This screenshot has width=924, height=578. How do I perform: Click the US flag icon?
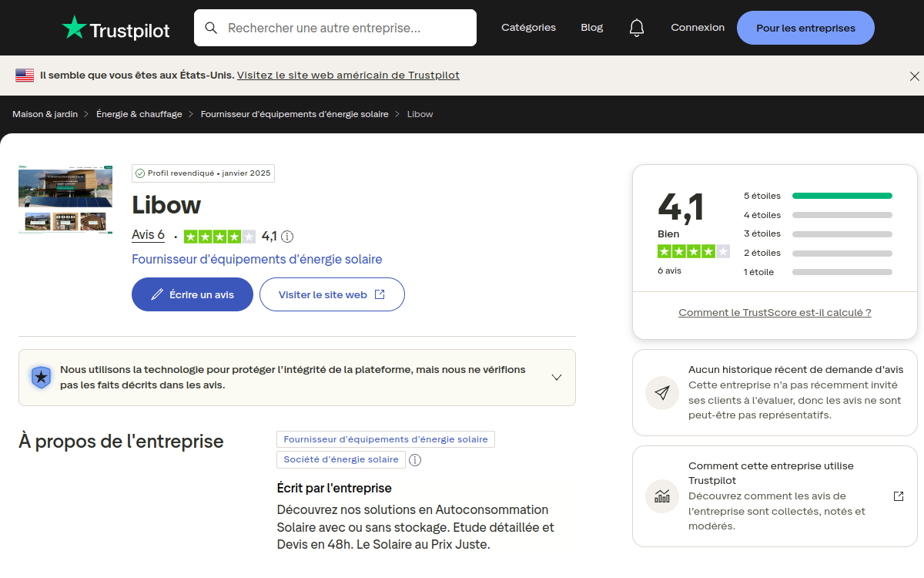tap(25, 76)
